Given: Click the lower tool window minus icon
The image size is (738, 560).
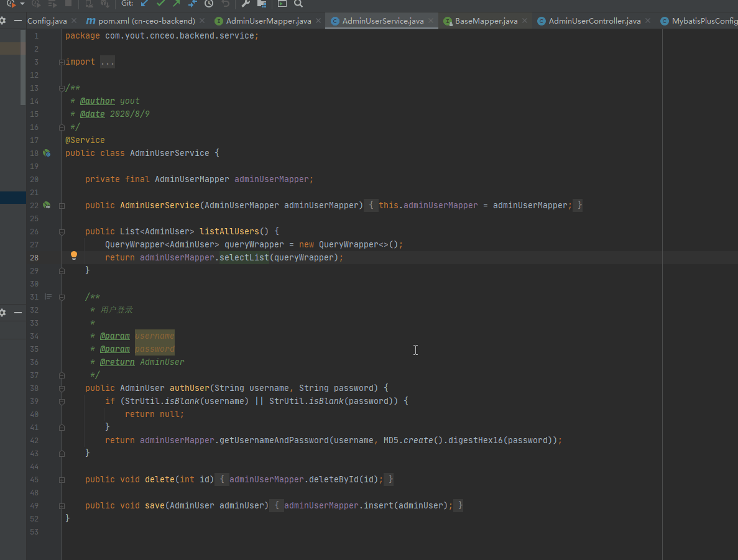Looking at the screenshot, I should tap(18, 313).
